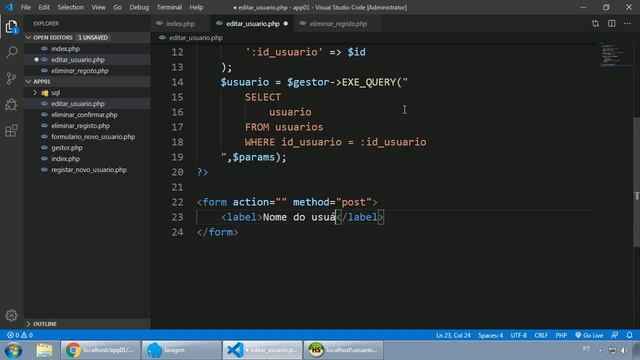Change language mode via PHP status item
This screenshot has height=360, width=640.
click(561, 335)
